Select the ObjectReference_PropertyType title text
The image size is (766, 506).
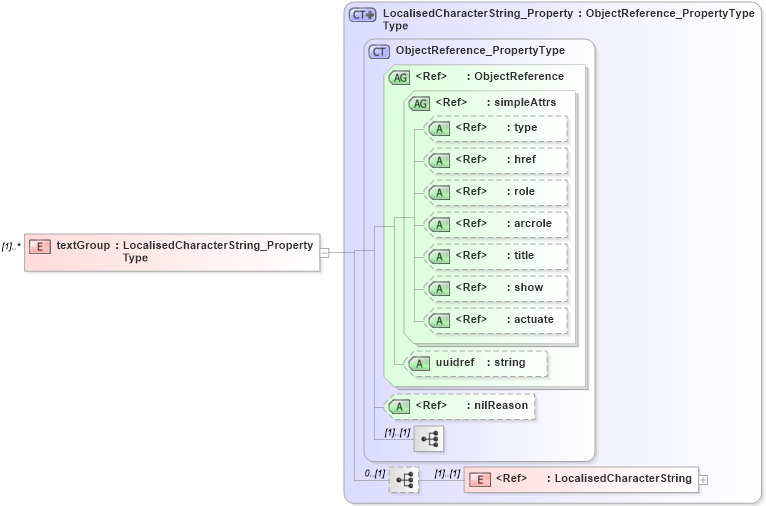pos(480,50)
